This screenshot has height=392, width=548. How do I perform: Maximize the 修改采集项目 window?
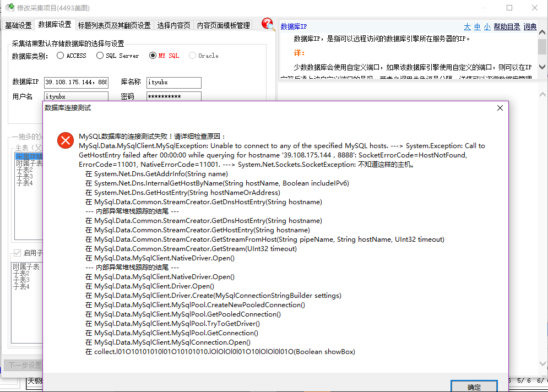pos(509,8)
